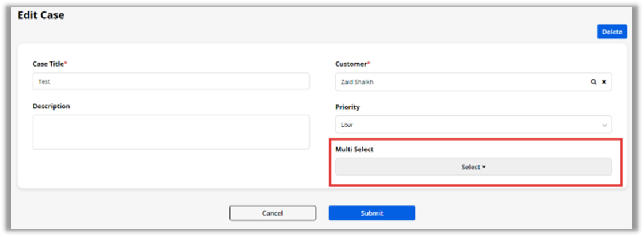Click the Case Title field label
Screen dimensions: 644x237
click(x=48, y=64)
